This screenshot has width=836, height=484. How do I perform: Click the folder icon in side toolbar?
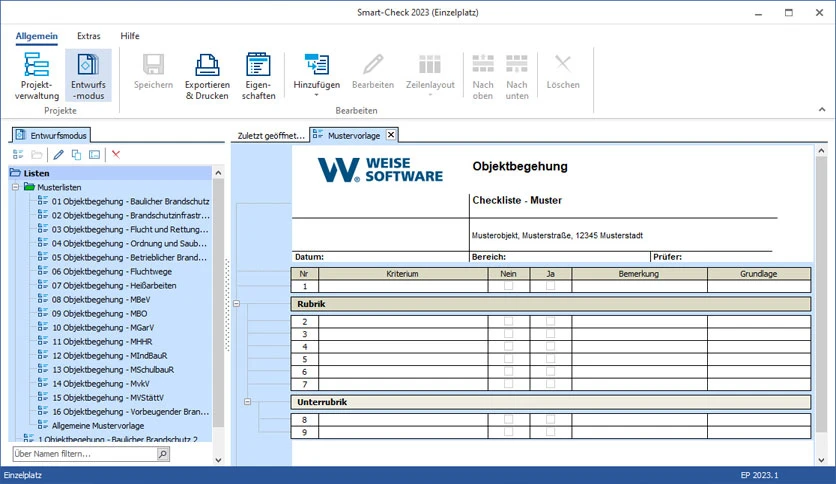(37, 155)
